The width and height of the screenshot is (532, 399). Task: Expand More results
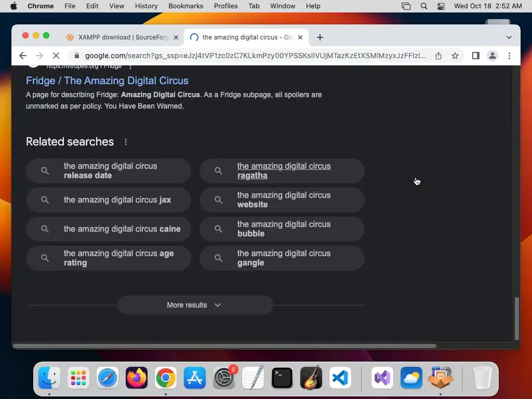click(x=195, y=305)
